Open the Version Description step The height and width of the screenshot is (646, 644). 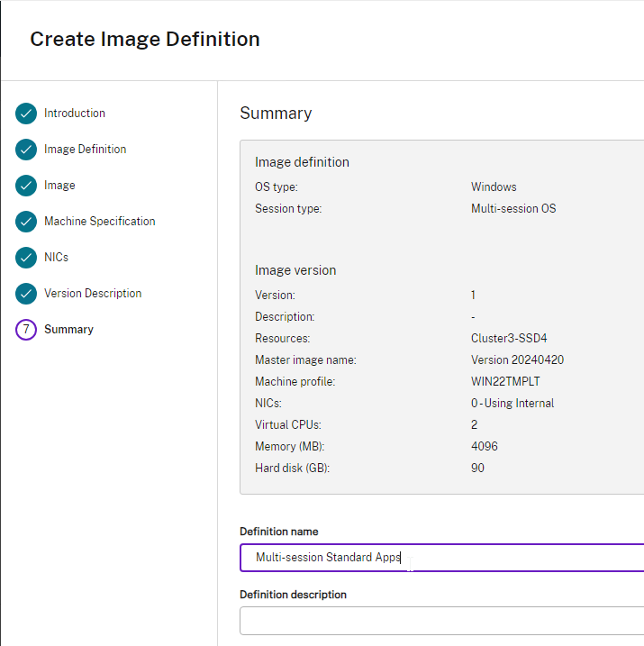(93, 294)
